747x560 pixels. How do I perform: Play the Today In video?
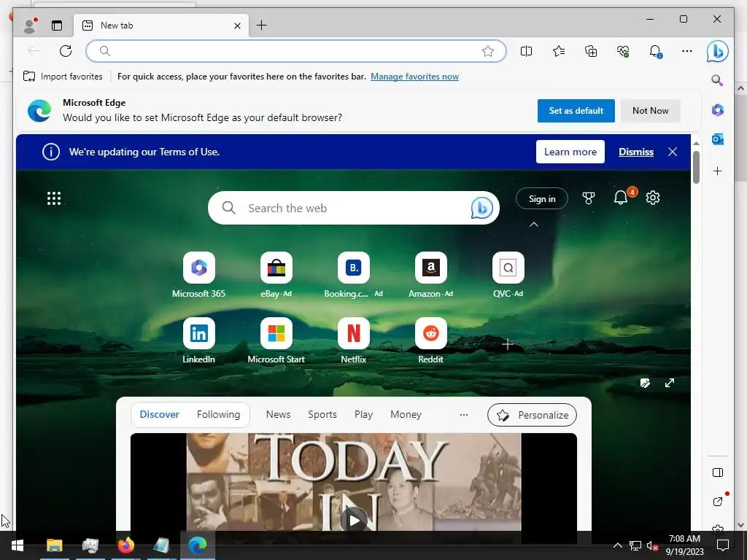(354, 519)
